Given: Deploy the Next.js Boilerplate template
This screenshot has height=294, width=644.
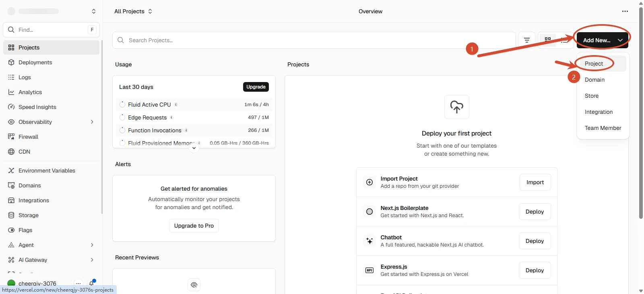Looking at the screenshot, I should click(535, 212).
